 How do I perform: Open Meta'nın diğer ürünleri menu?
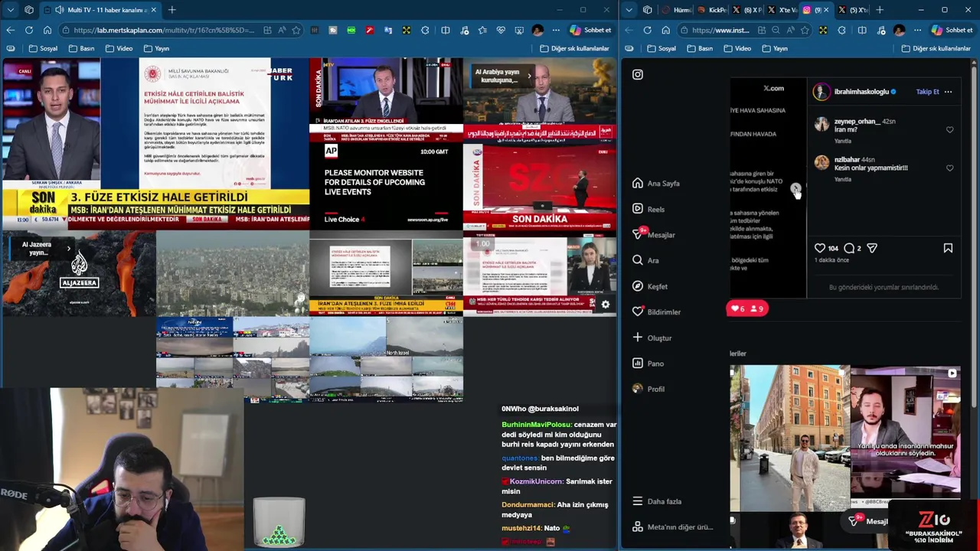point(672,527)
